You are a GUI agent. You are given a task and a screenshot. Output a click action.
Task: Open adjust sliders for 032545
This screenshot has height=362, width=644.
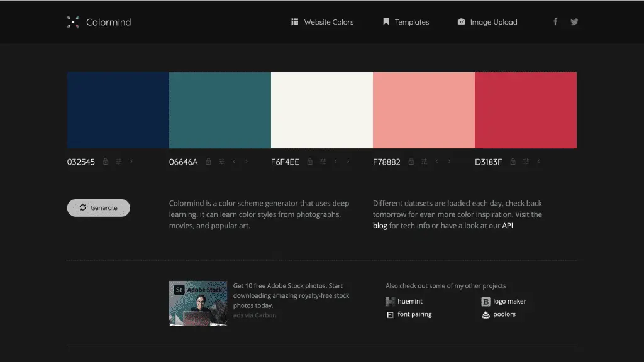click(x=119, y=162)
